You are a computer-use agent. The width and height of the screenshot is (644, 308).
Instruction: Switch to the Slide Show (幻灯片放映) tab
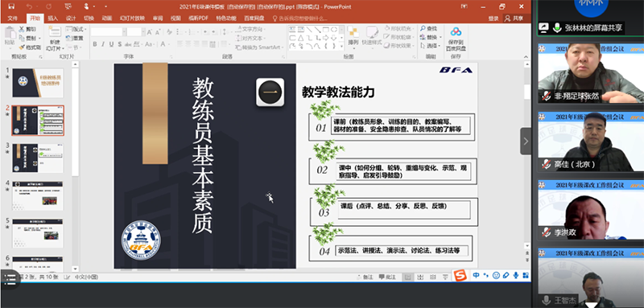pos(132,18)
